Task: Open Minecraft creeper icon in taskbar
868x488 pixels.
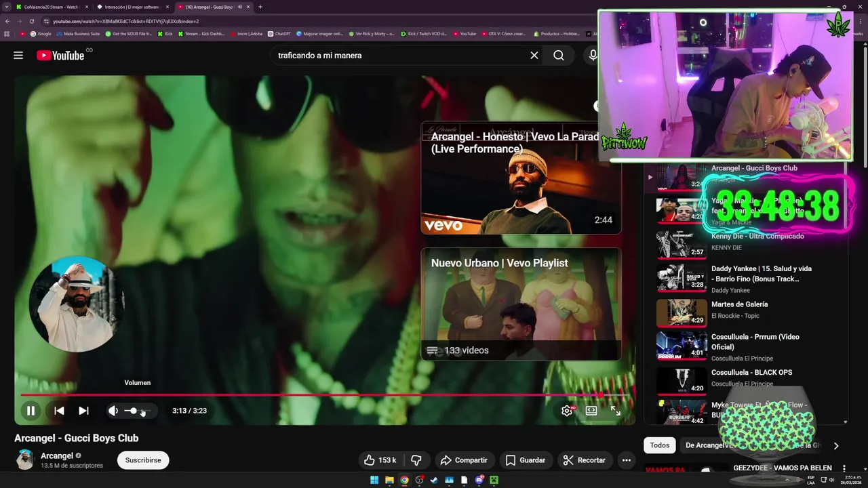Action: point(494,481)
